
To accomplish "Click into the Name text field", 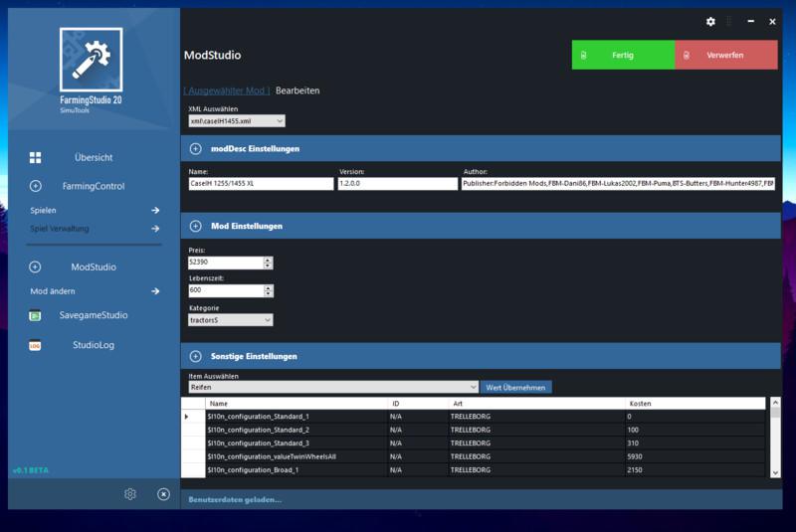I will tap(261, 184).
